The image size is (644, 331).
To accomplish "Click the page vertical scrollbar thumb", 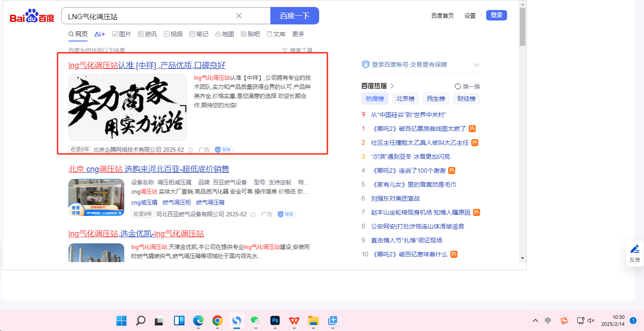I will pos(522,26).
